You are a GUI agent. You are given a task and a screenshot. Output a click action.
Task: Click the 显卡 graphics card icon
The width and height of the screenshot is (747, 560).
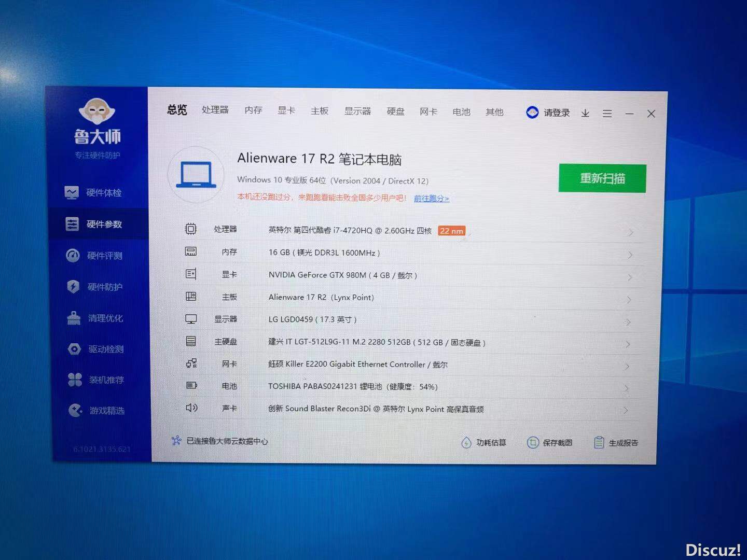[191, 274]
